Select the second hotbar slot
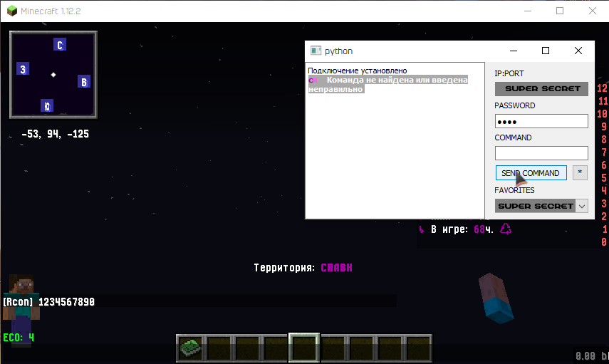This screenshot has height=364, width=609. tap(219, 348)
